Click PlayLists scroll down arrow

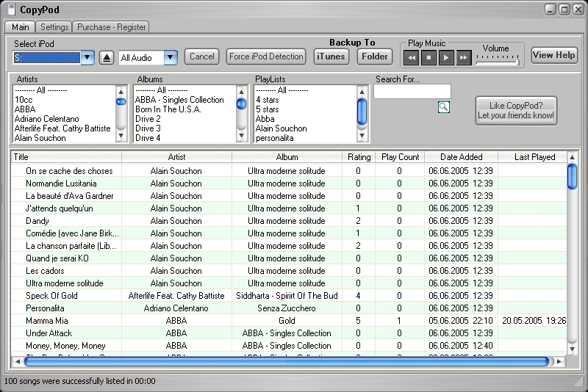(362, 136)
